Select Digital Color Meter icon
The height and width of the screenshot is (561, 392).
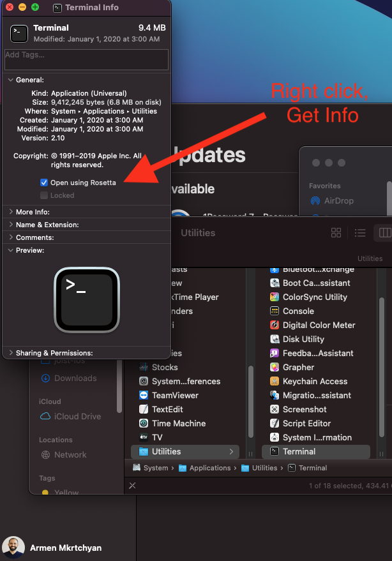coord(275,325)
